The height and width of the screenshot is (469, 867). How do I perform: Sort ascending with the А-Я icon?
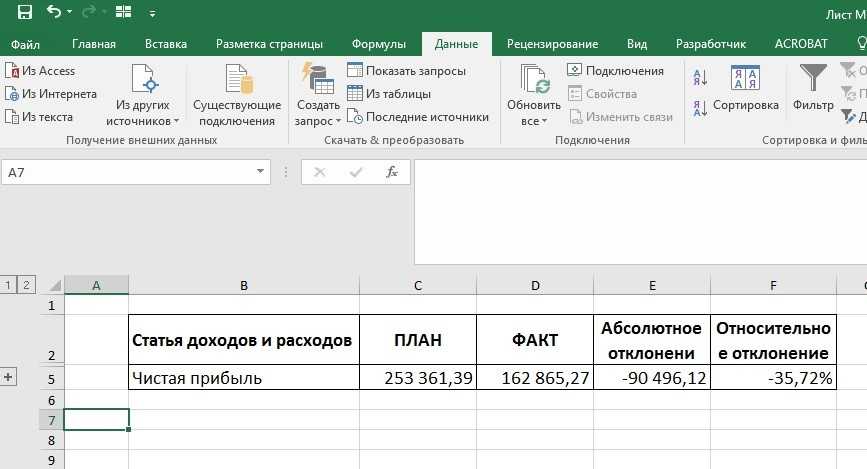(x=700, y=78)
